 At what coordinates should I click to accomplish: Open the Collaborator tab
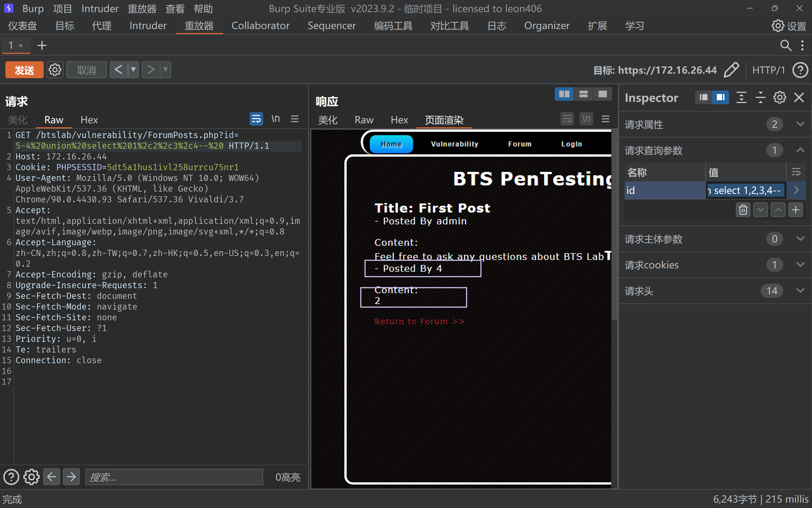(261, 26)
